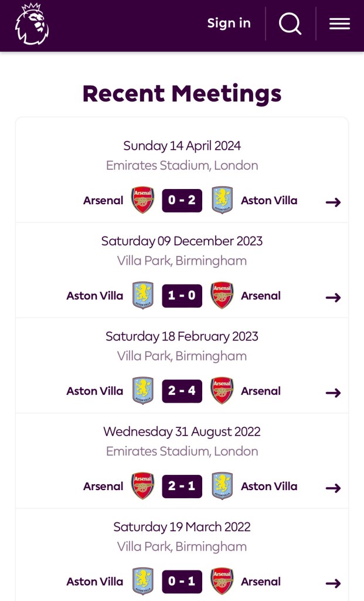The image size is (364, 601).
Task: Open the hamburger menu
Action: coord(339,24)
